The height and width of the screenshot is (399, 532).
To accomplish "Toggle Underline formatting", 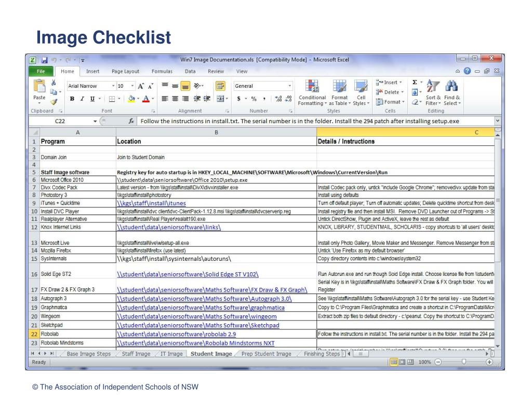I will point(92,99).
